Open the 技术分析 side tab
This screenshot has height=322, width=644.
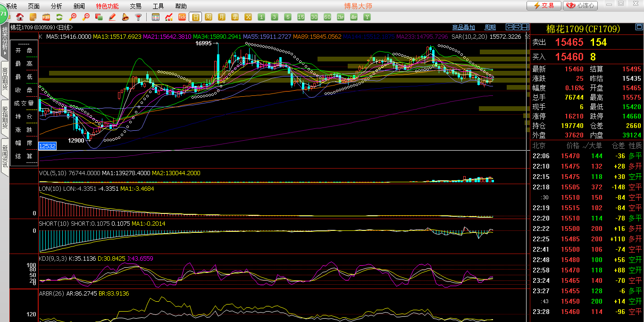tap(5, 42)
